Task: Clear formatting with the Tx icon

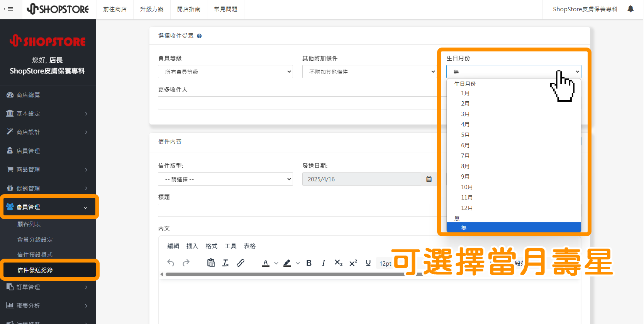Action: 225,263
